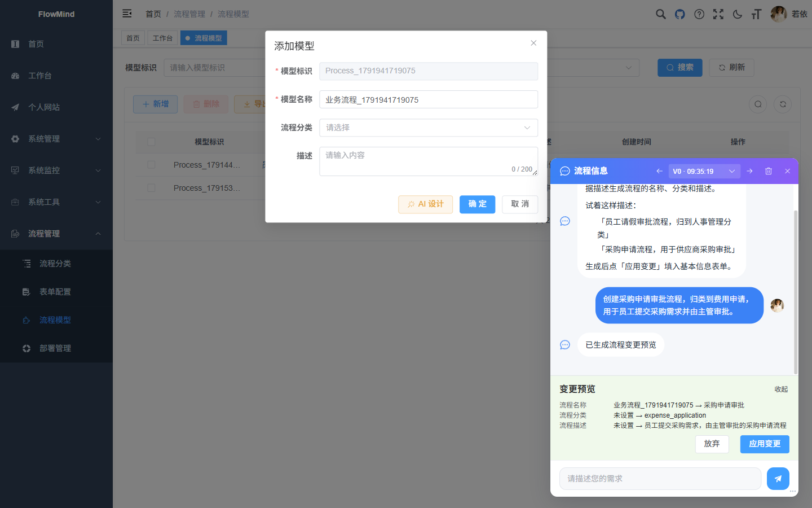
Task: Open the help documentation question icon
Action: 699,14
